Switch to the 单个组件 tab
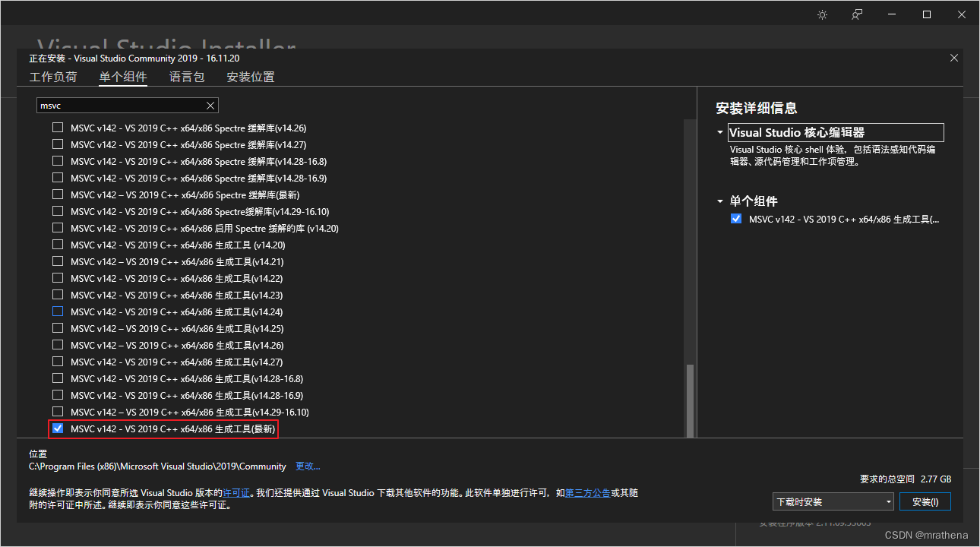The width and height of the screenshot is (980, 547). [123, 77]
